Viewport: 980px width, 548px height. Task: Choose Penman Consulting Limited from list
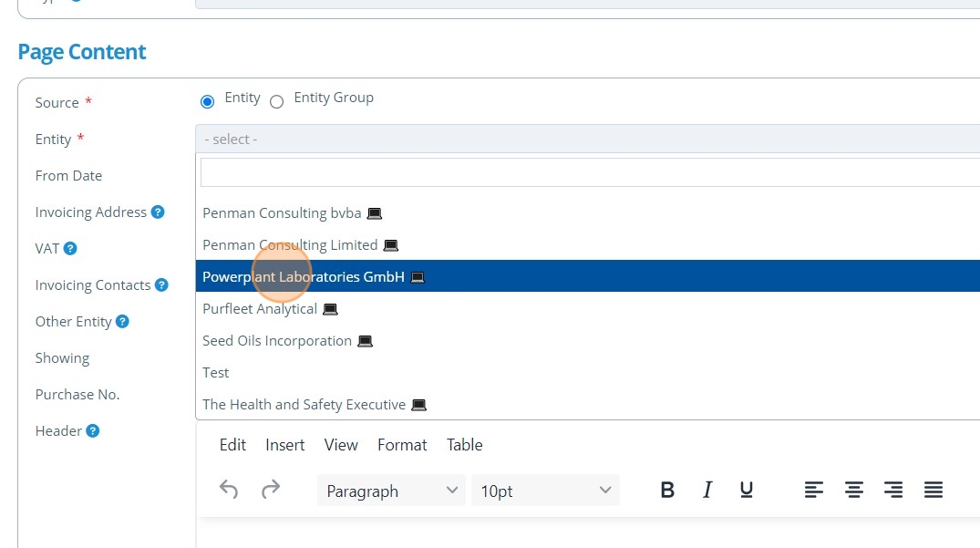coord(587,245)
